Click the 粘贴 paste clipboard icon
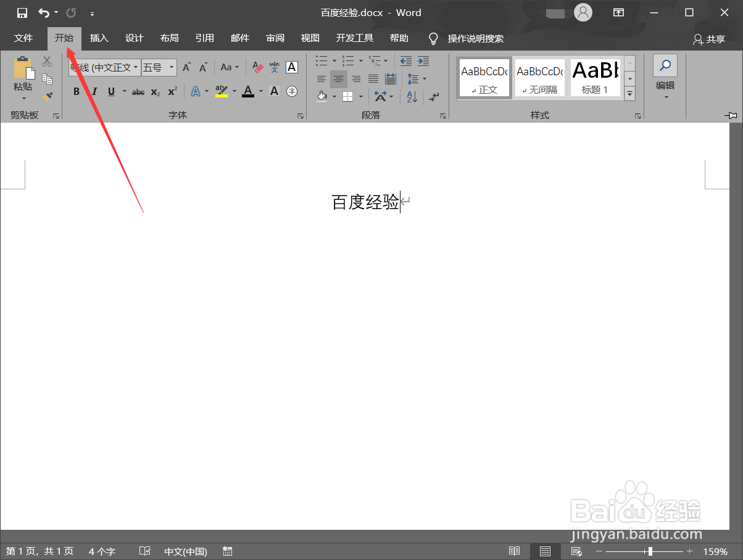 [x=23, y=67]
